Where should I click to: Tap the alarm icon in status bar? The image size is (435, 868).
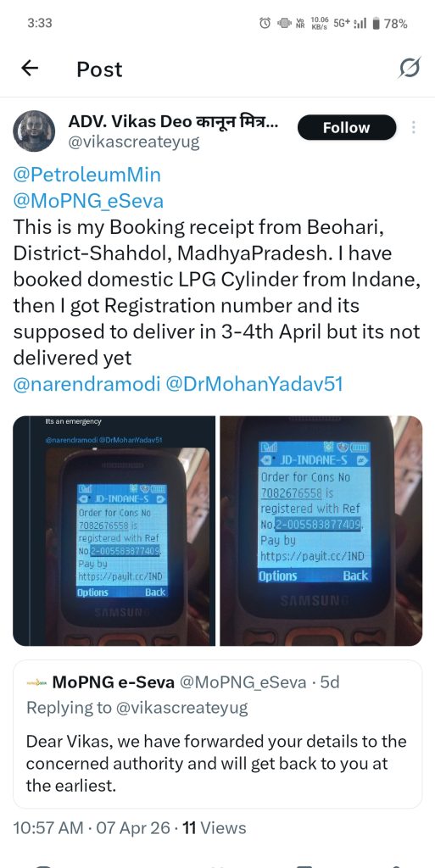(x=265, y=23)
